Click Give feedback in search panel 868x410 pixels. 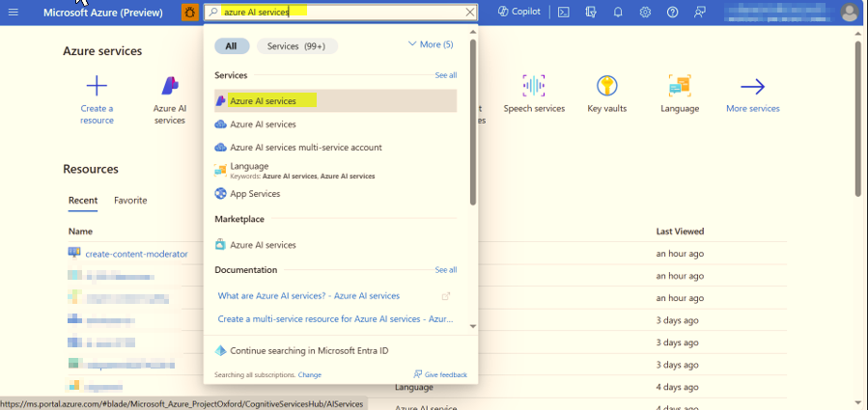click(x=440, y=374)
